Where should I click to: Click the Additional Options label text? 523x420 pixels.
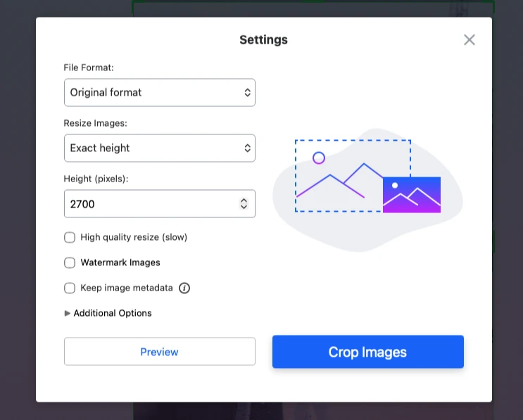[113, 313]
